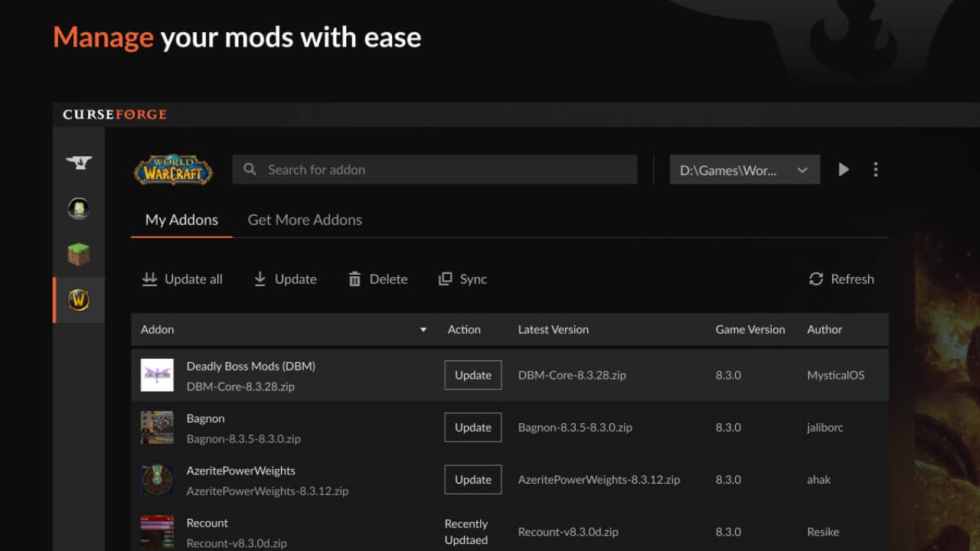The height and width of the screenshot is (551, 980).
Task: Click the Update all download icon
Action: tap(149, 279)
